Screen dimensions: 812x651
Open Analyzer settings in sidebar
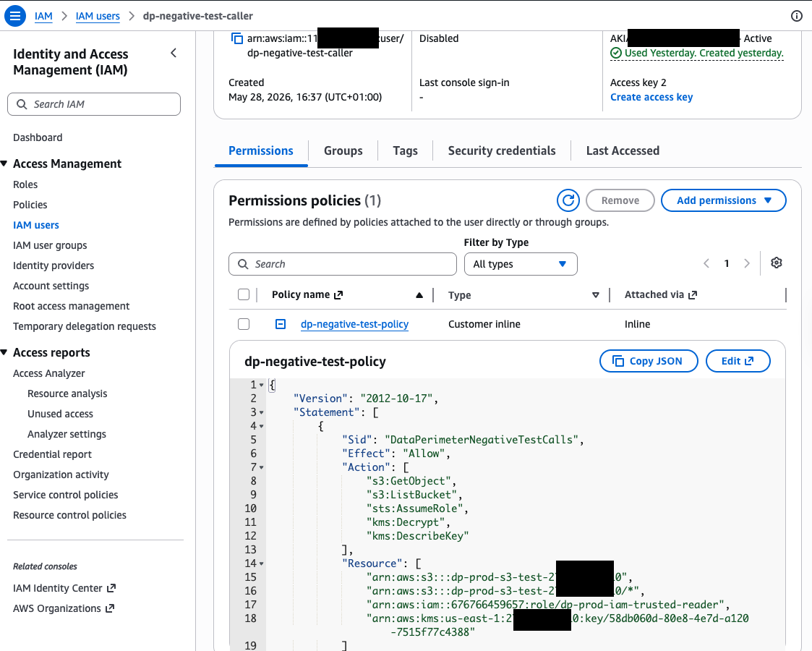pos(67,434)
